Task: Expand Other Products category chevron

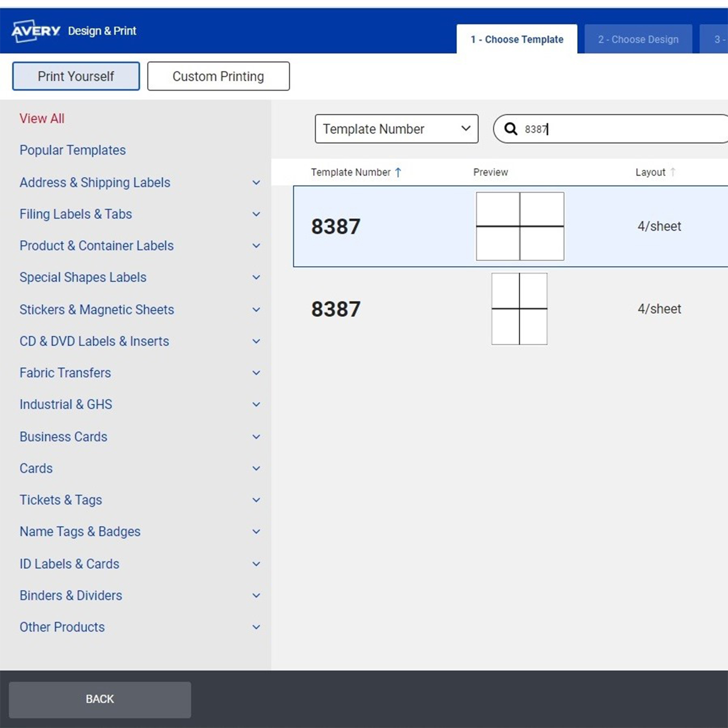Action: [x=256, y=627]
